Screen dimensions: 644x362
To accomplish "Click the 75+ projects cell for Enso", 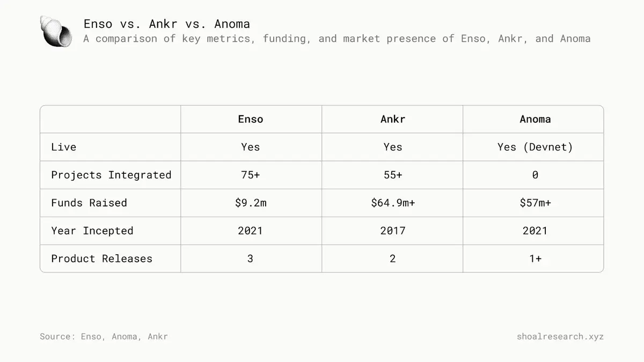I will [251, 175].
